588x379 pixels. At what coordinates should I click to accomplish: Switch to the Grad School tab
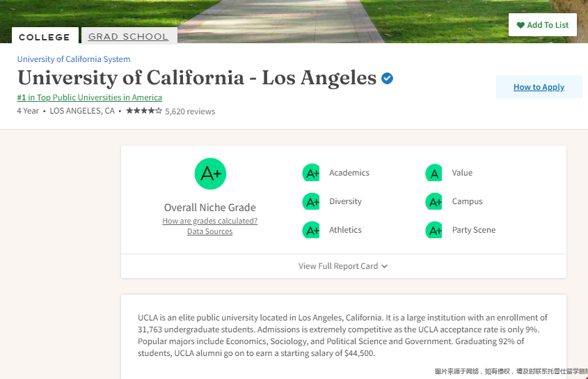tap(129, 36)
